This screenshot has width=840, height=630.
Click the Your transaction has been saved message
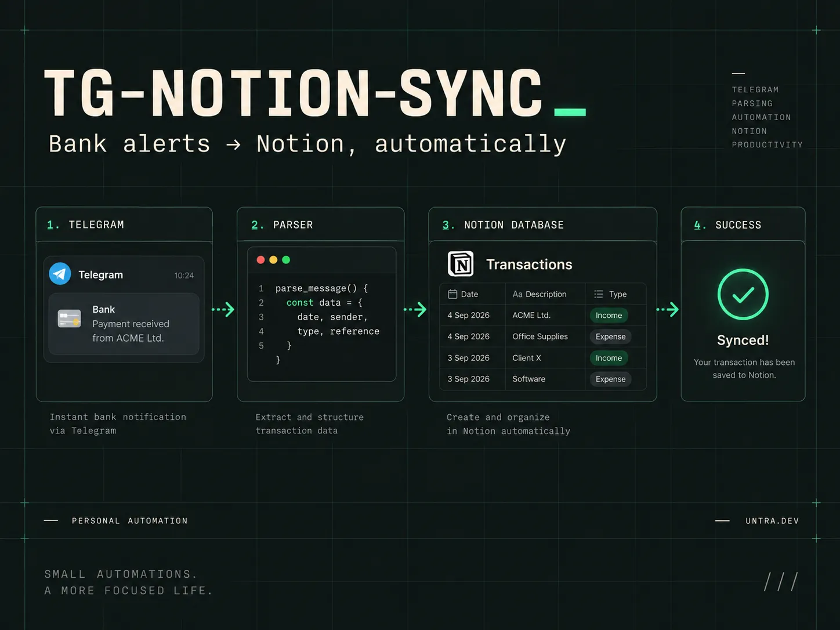pos(744,368)
